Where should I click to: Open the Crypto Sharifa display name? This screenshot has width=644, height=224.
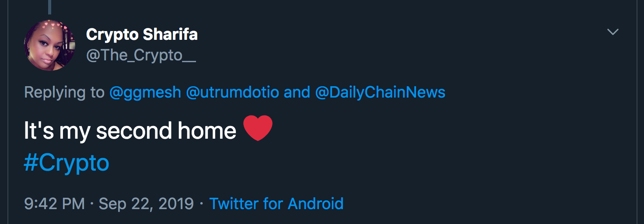[142, 35]
